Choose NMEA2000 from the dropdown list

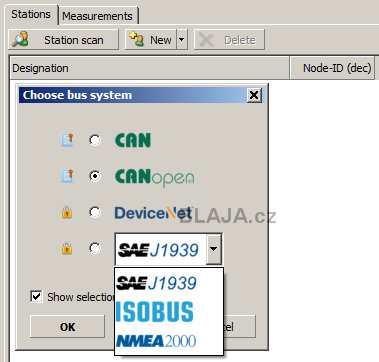click(x=169, y=341)
